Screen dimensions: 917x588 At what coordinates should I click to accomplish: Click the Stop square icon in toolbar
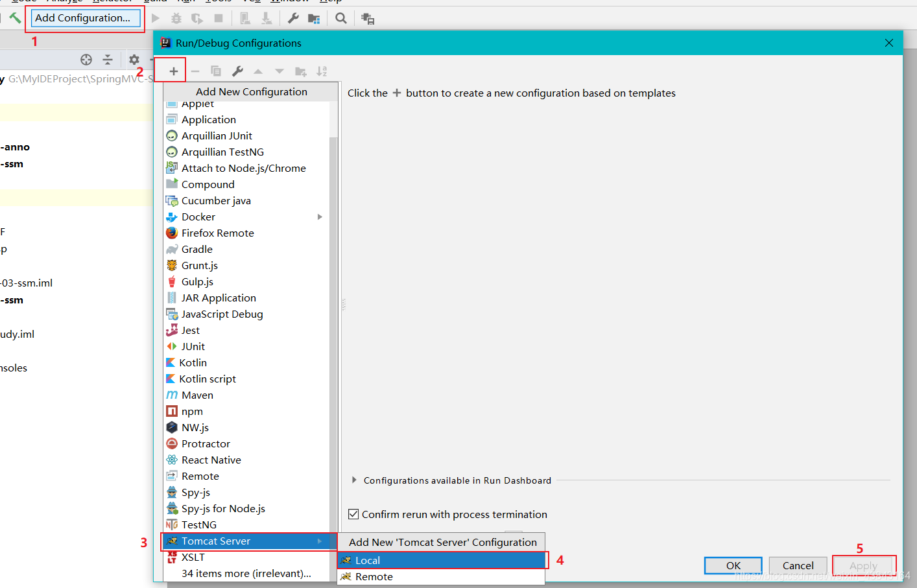coord(219,18)
